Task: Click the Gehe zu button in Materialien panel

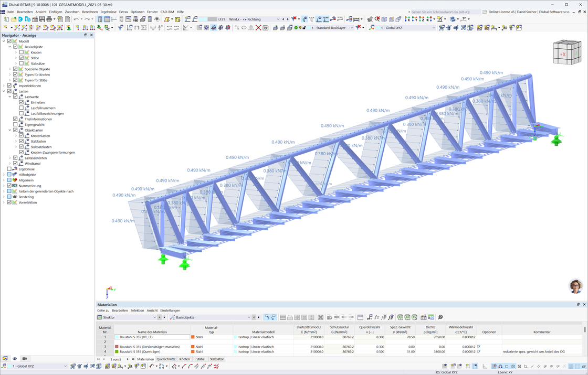Action: 103,311
